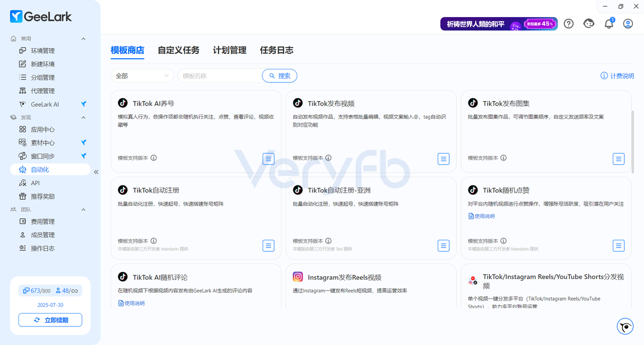Open the list icon on TikTok发布图集 card
644x345 pixels.
[x=619, y=159]
